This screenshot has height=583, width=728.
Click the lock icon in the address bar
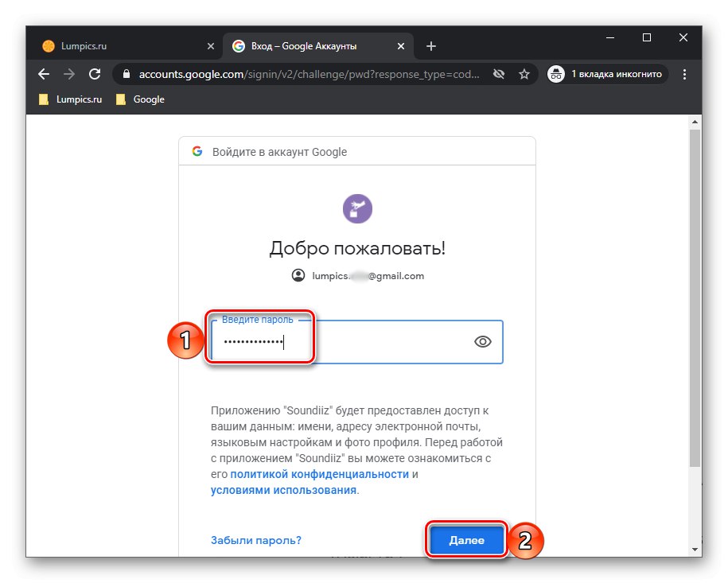pos(125,74)
